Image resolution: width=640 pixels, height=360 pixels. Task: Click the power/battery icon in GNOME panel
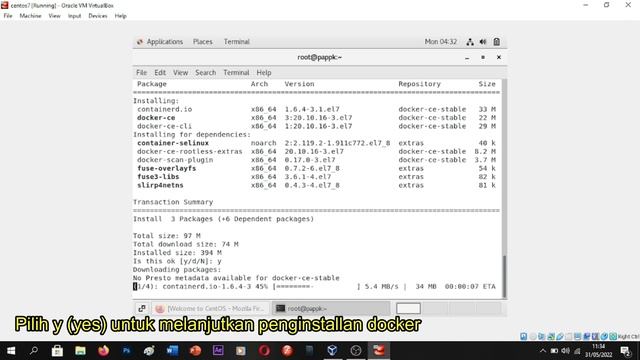(496, 42)
